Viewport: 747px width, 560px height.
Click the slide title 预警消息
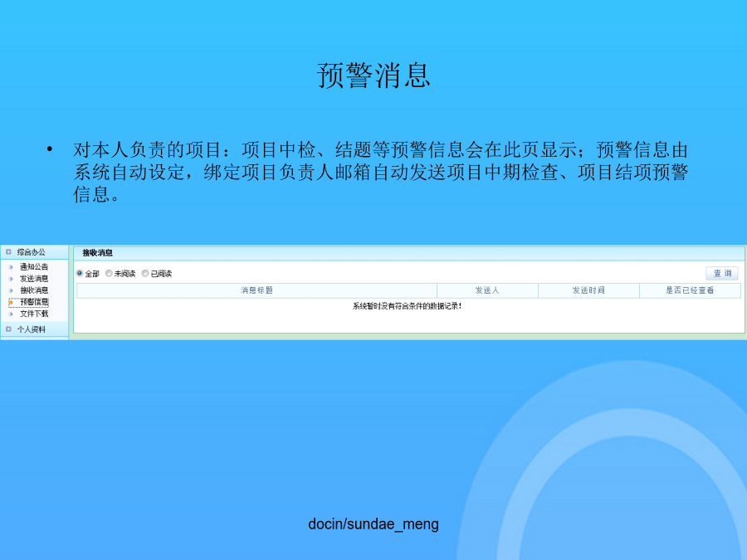point(373,75)
